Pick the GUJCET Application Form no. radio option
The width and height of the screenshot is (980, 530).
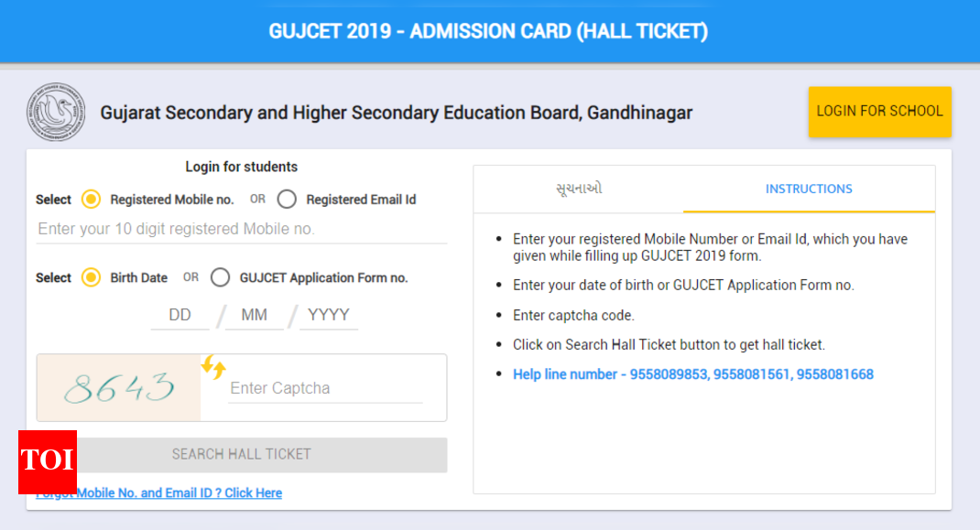(220, 277)
